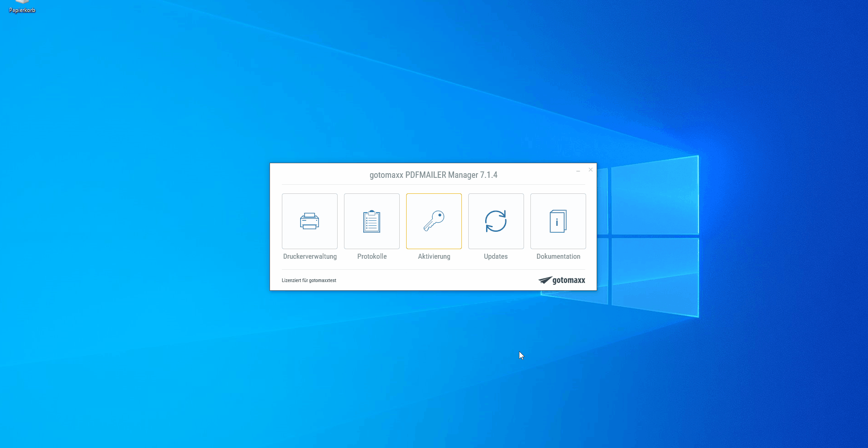The height and width of the screenshot is (448, 868).
Task: Click the gotomaxx logo
Action: tap(561, 280)
